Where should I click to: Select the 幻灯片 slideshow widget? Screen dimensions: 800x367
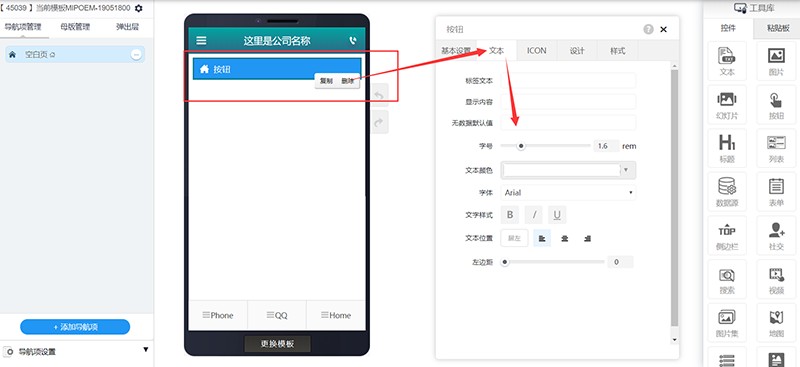coord(727,105)
